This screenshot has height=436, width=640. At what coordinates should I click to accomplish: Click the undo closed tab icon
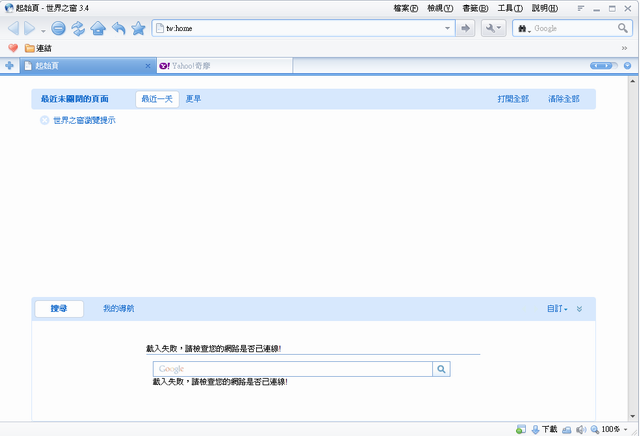point(118,29)
